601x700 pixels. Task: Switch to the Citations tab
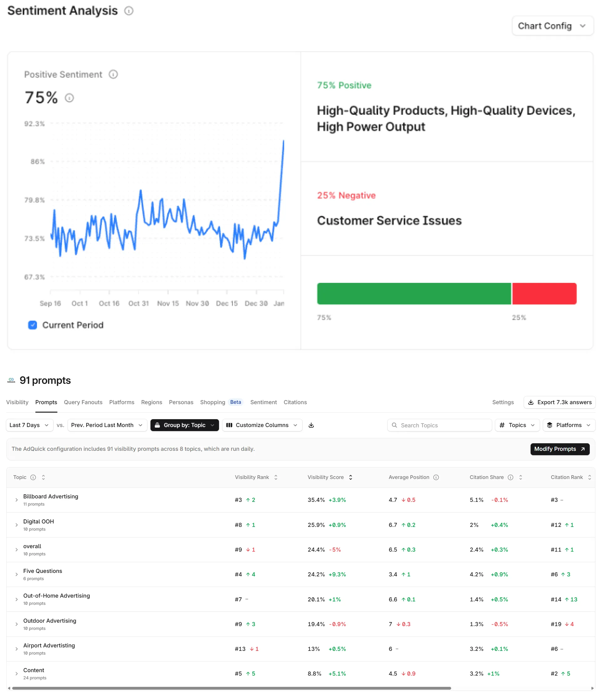click(x=295, y=402)
